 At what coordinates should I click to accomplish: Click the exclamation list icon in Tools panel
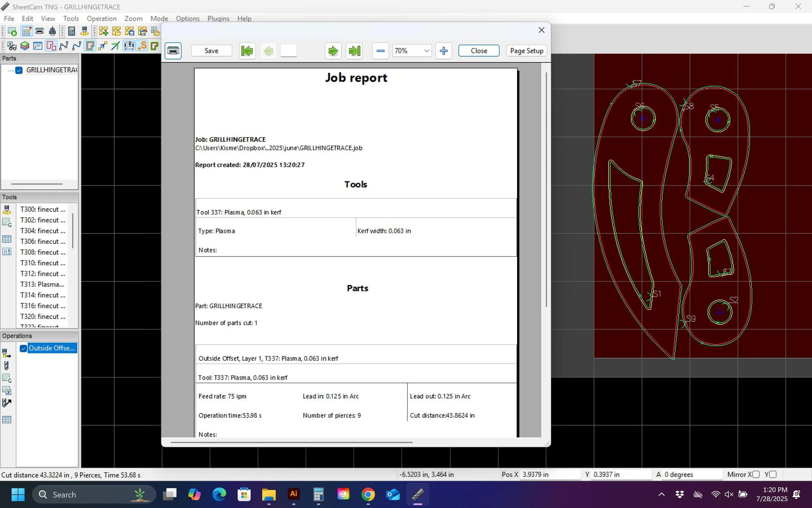pos(7,252)
